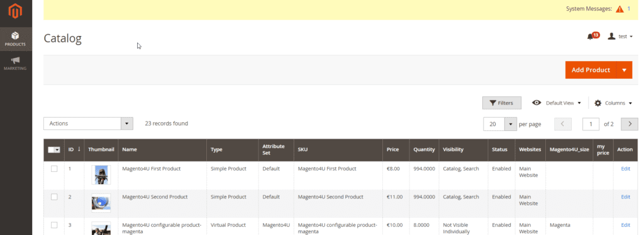Open the Actions dropdown
The height and width of the screenshot is (235, 644).
click(88, 123)
